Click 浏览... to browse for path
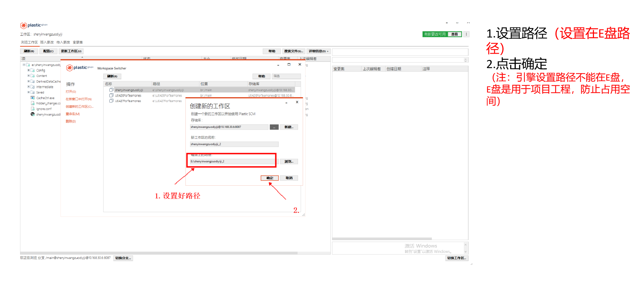This screenshot has height=289, width=644. click(289, 161)
